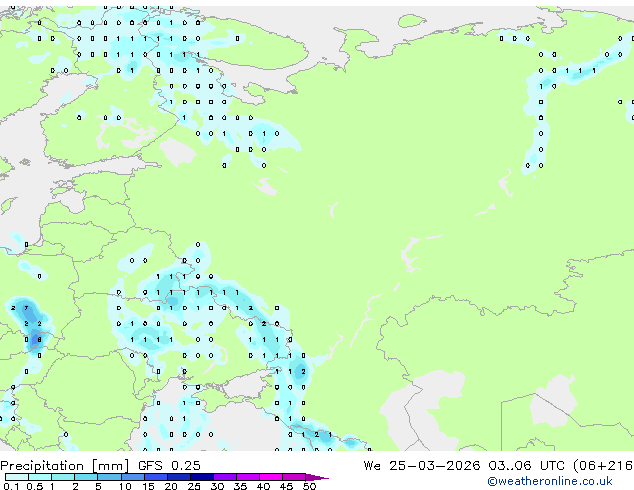The width and height of the screenshot is (634, 490).
Task: Pick the legend swatch between 30 and 35
Action: click(224, 477)
